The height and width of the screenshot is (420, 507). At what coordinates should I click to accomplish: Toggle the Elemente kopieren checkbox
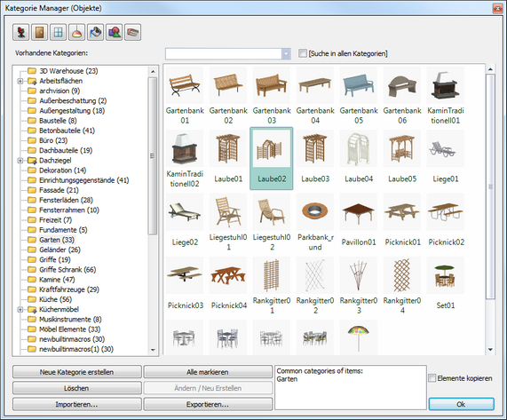tap(432, 378)
